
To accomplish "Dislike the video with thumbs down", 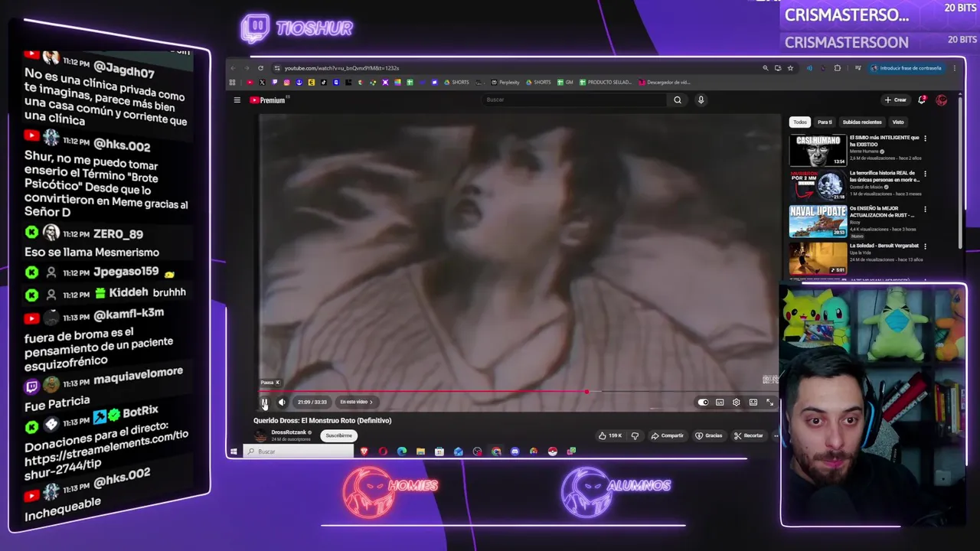I will [x=635, y=435].
